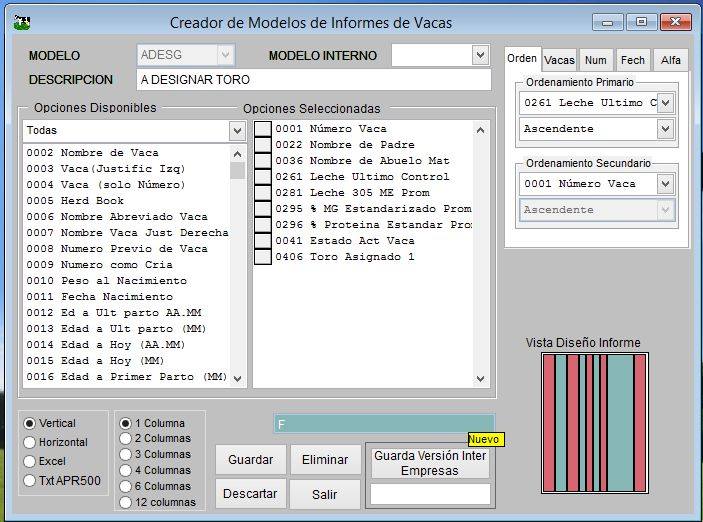Tick checkbox beside 0041 Estado Act Vaca

[x=263, y=241]
